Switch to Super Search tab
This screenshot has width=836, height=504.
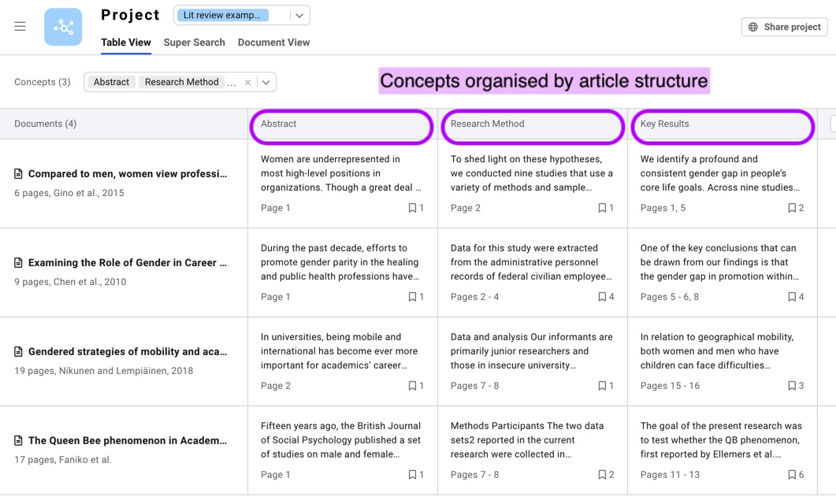click(194, 42)
